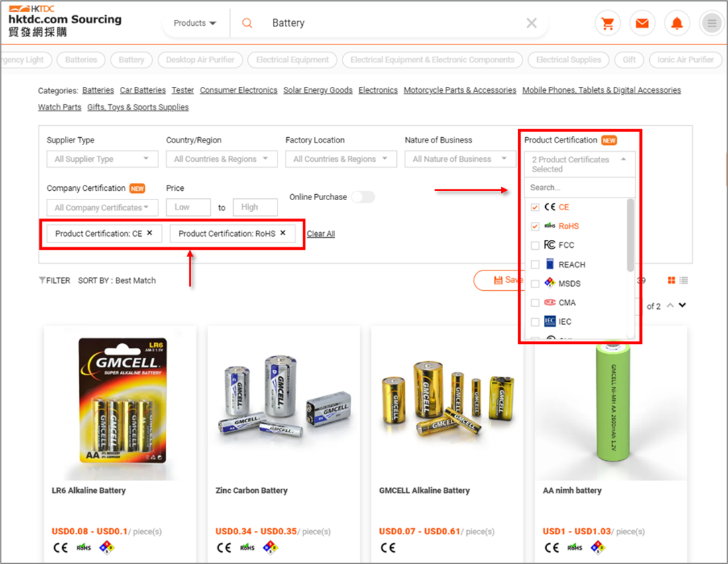Select the Batteries suggestion chip
This screenshot has width=728, height=564.
point(81,60)
